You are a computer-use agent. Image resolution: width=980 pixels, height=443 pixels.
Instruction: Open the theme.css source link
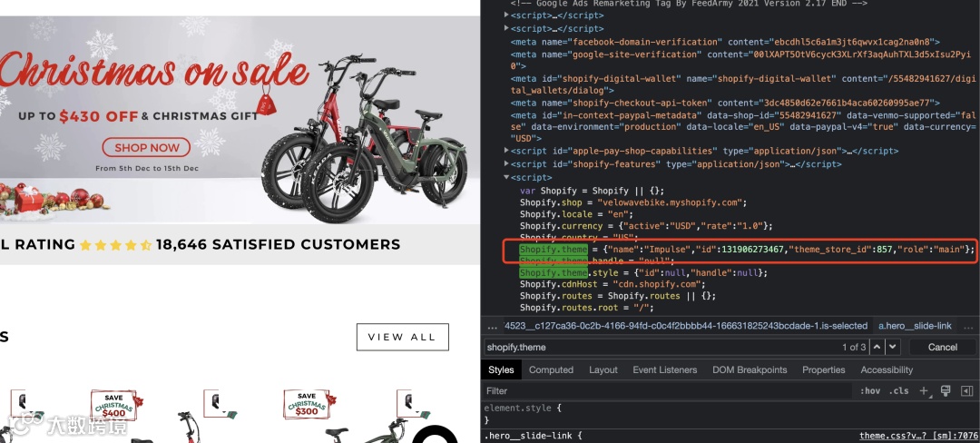click(918, 436)
